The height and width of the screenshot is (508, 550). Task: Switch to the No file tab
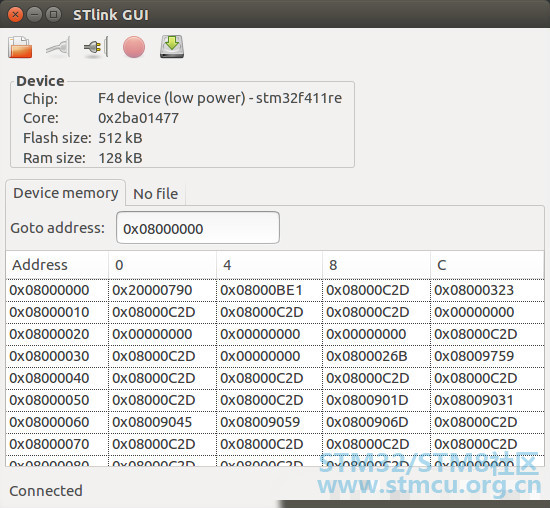[155, 194]
